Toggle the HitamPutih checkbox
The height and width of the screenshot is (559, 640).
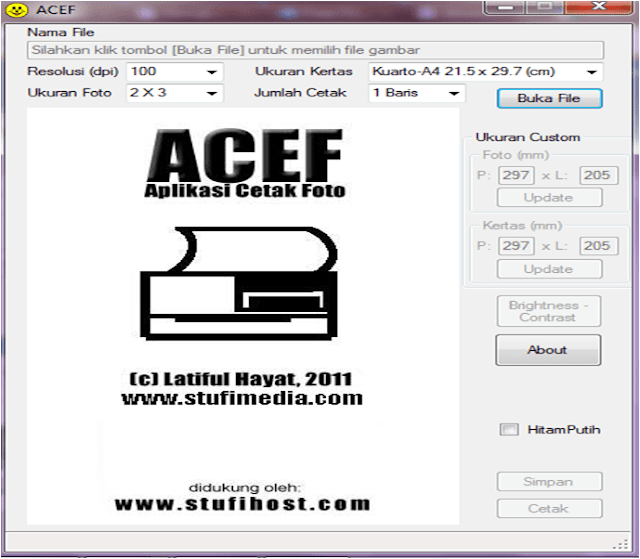tap(509, 430)
